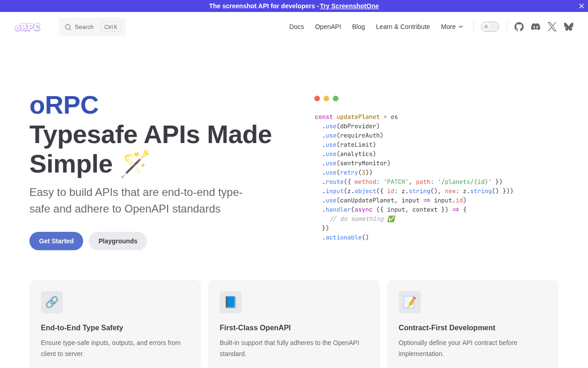Click the blue 'oRPC' hero title
Viewport: 588px width, 368px height.
pyautogui.click(x=64, y=105)
